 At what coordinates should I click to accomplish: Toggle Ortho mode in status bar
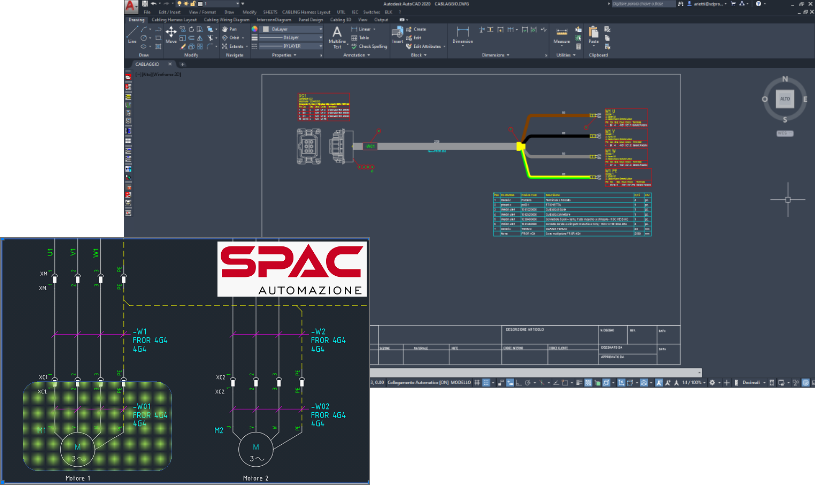click(519, 383)
